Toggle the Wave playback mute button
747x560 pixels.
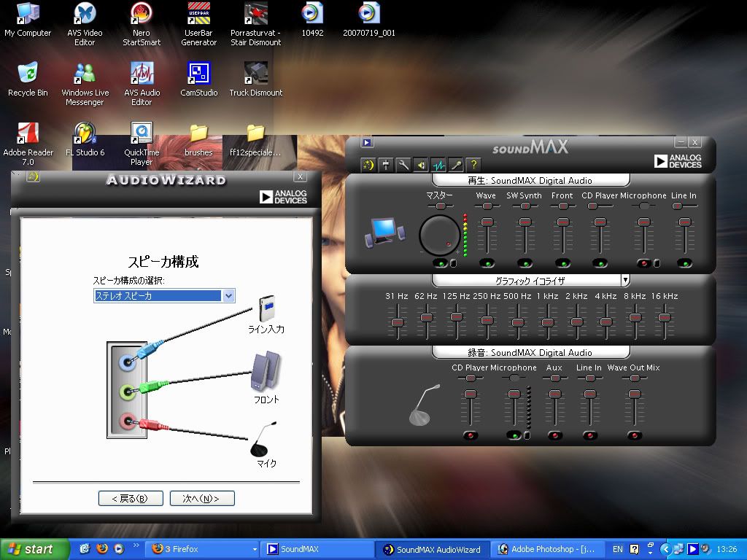[487, 263]
